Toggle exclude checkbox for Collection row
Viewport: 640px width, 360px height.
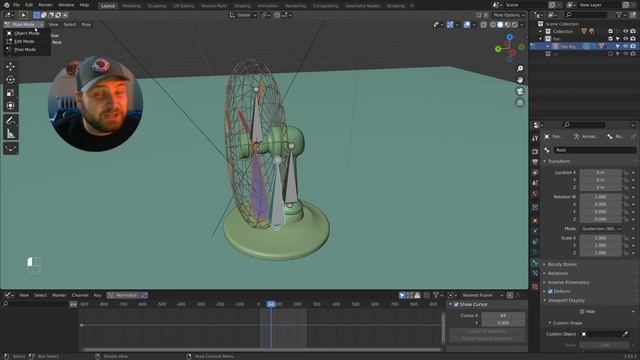611,31
